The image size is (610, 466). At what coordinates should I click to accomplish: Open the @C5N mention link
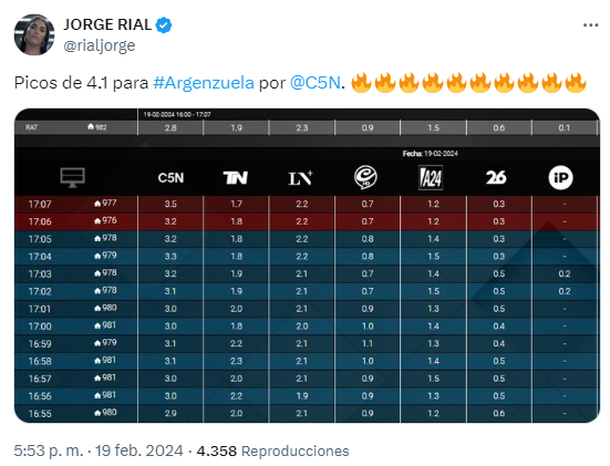coord(315,83)
